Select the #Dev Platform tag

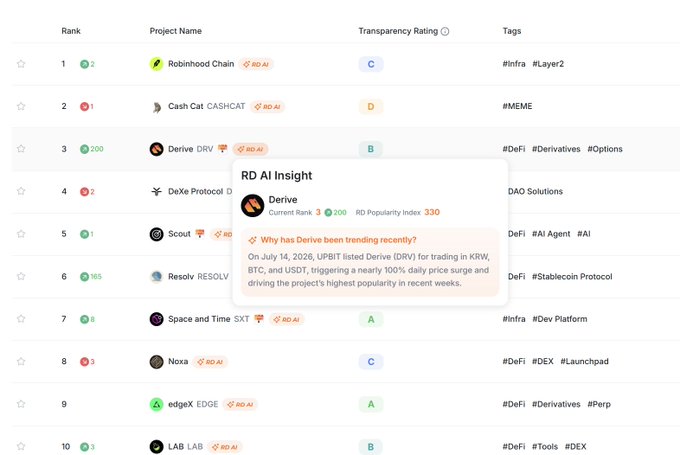(559, 319)
